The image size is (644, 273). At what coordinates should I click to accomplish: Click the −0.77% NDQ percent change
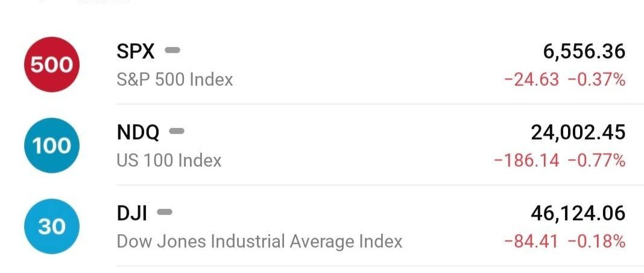click(596, 160)
